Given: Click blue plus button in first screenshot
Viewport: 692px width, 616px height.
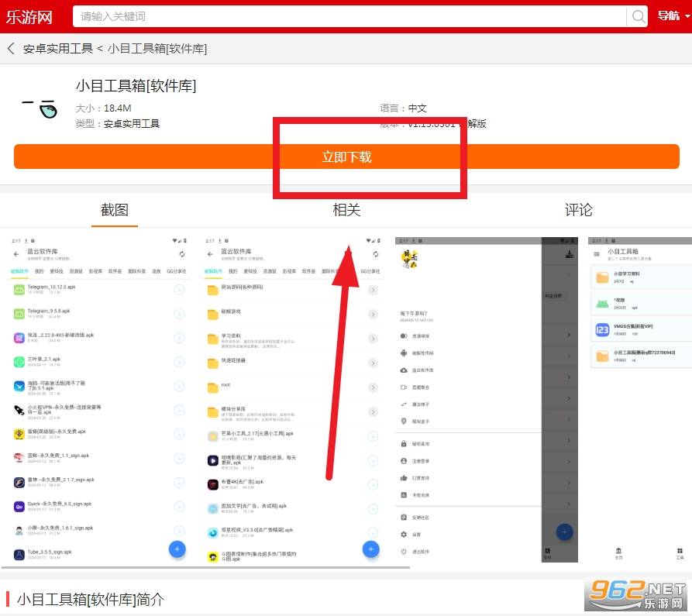Looking at the screenshot, I should point(177,549).
